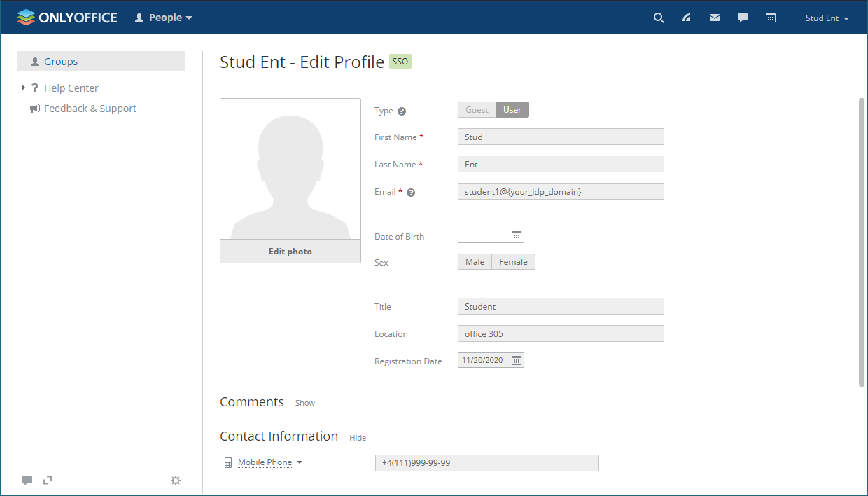868x496 pixels.
Task: Open the Stud Ent account dropdown
Action: click(827, 18)
